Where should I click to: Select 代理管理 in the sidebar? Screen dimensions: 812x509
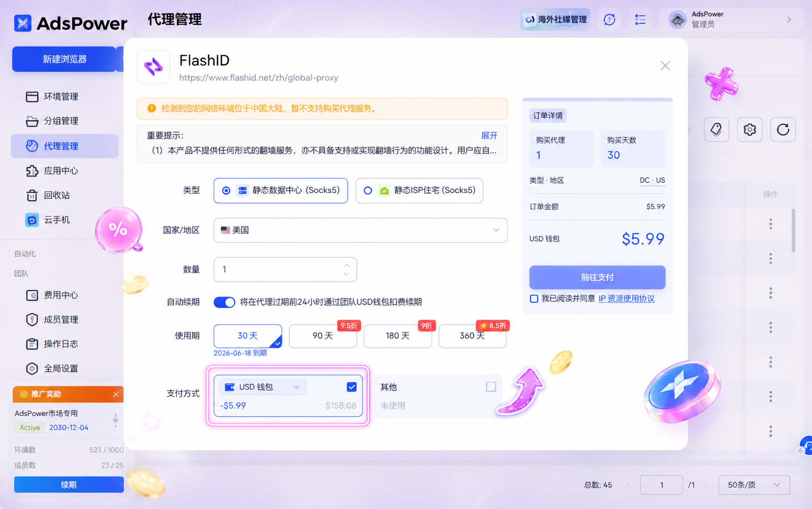point(65,146)
